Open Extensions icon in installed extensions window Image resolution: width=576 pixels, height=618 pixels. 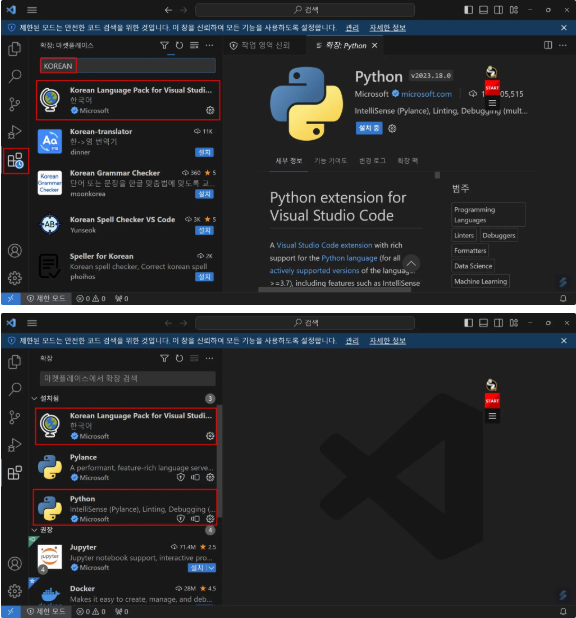click(15, 473)
